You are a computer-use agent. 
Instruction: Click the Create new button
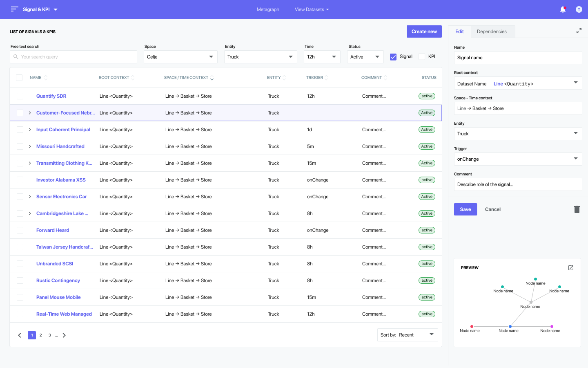[x=424, y=31]
